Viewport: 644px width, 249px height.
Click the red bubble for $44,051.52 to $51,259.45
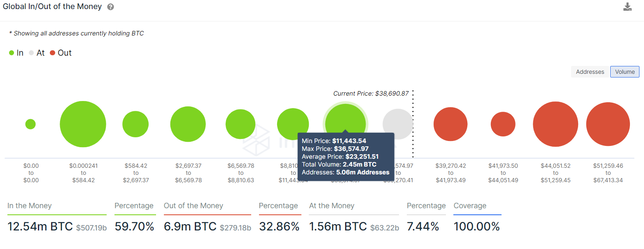(555, 124)
